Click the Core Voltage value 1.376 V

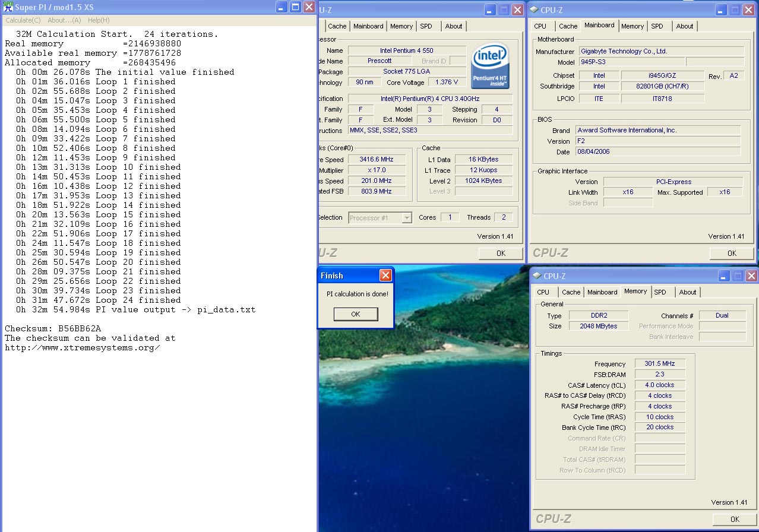pos(447,83)
